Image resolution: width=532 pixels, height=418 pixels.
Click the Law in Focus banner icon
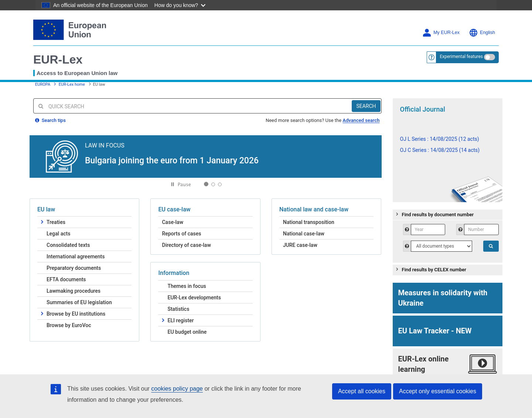tap(62, 156)
